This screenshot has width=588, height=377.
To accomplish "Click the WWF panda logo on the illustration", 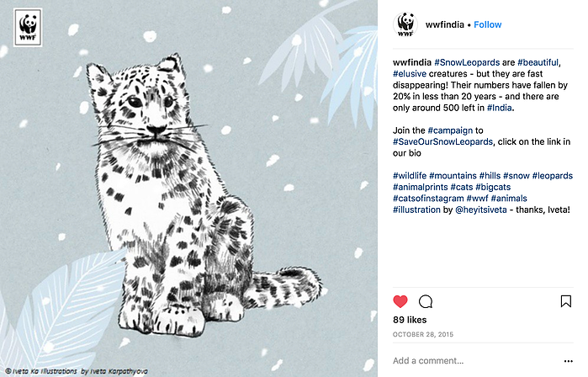I will 28,28.
